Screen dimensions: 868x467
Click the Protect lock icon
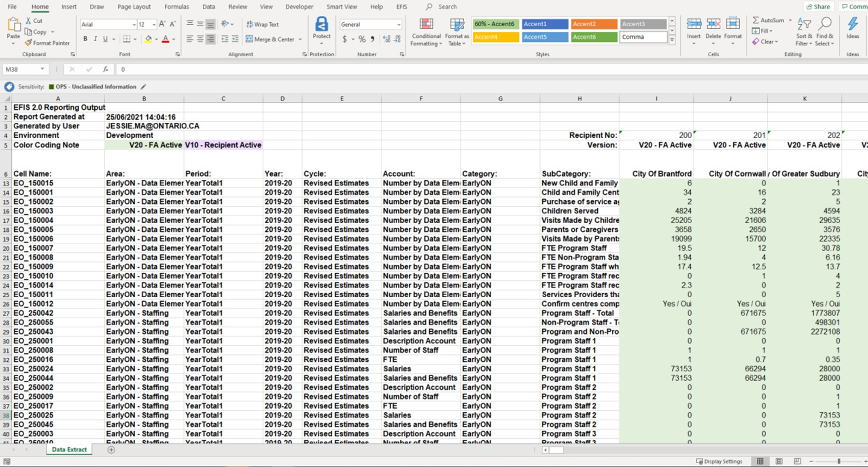pyautogui.click(x=321, y=25)
